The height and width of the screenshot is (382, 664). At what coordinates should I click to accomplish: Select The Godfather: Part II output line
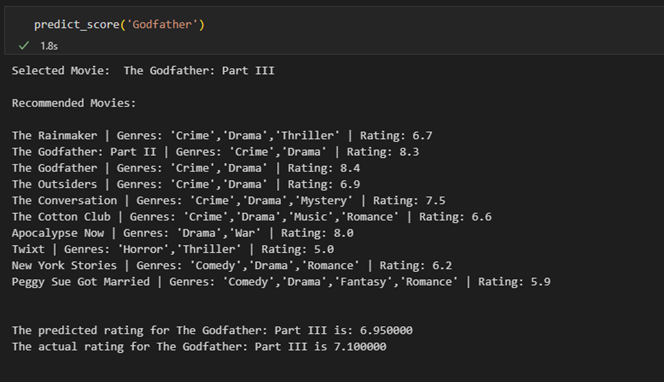pos(216,152)
